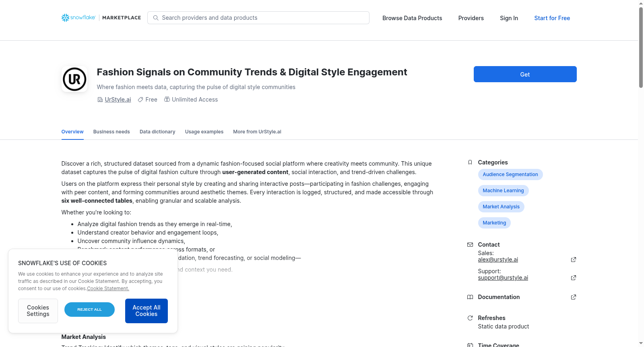
Task: Click the page vertical scrollbar thumb
Action: point(641,47)
